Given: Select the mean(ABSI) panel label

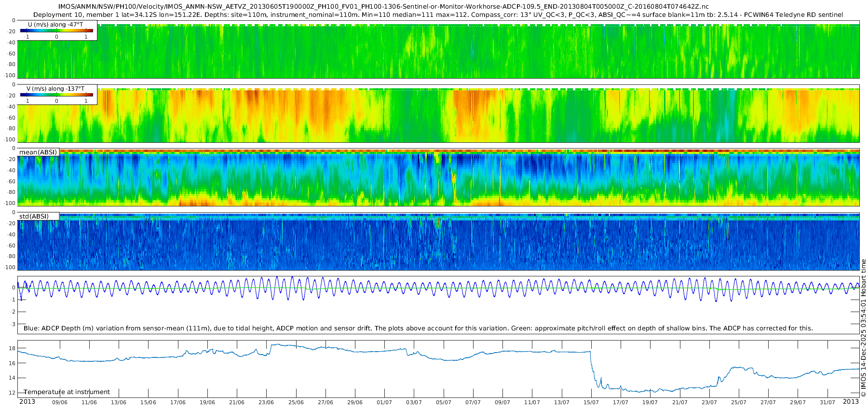Looking at the screenshot, I should coord(38,152).
